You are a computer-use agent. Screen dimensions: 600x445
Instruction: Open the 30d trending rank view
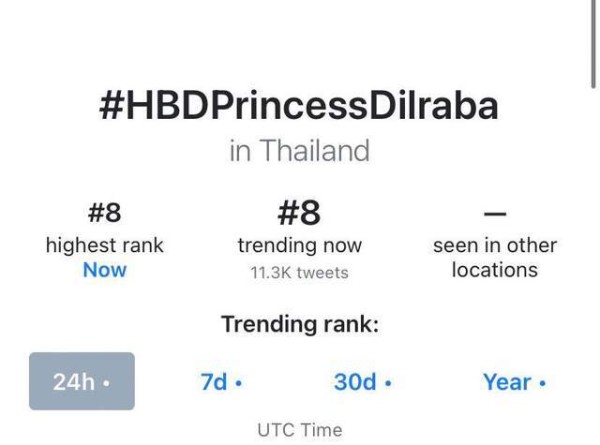point(362,382)
